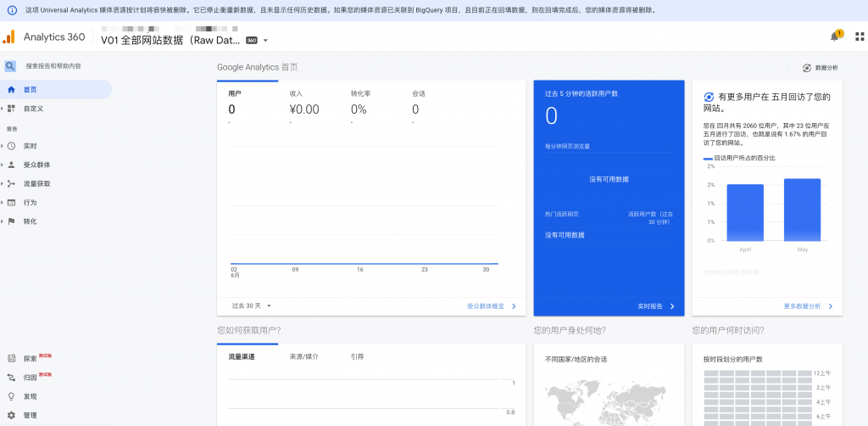Switch to the 引荐 tab
This screenshot has width=868, height=426.
tap(357, 356)
